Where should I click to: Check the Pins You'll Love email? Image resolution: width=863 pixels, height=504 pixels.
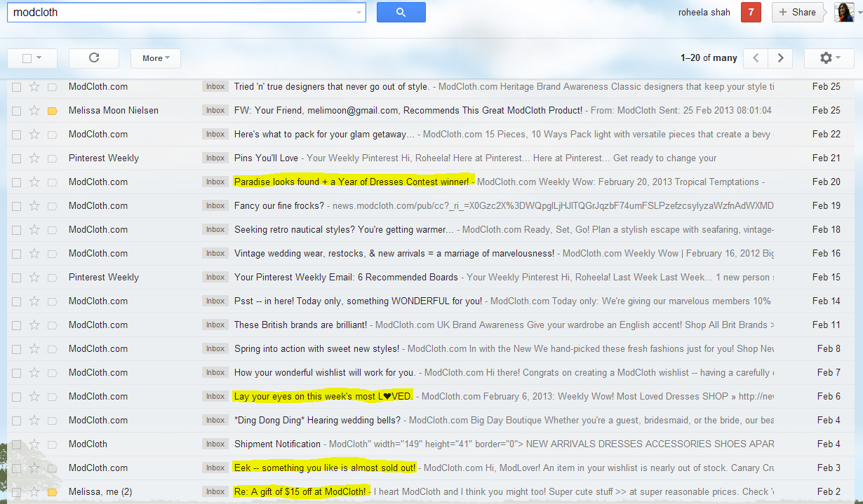click(16, 158)
